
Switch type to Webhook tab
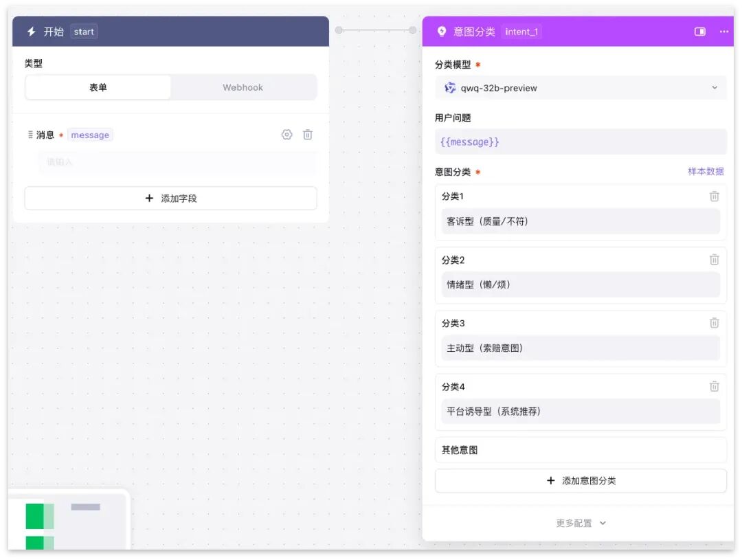point(243,87)
